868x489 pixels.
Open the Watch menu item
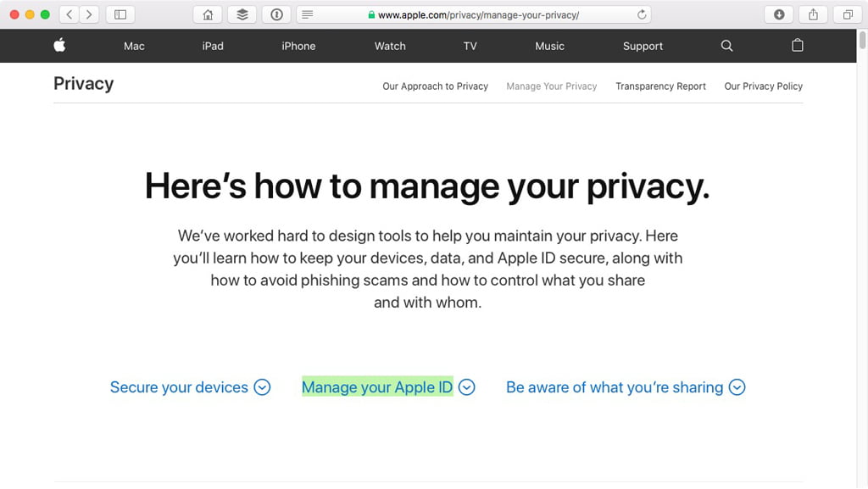click(390, 46)
